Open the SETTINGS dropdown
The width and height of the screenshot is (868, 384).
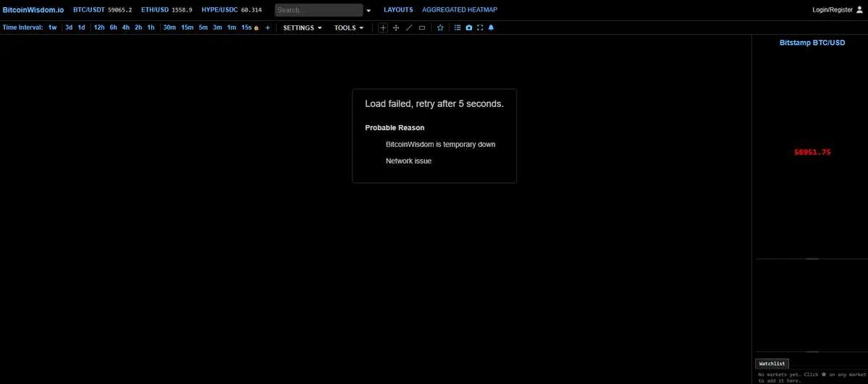[303, 27]
